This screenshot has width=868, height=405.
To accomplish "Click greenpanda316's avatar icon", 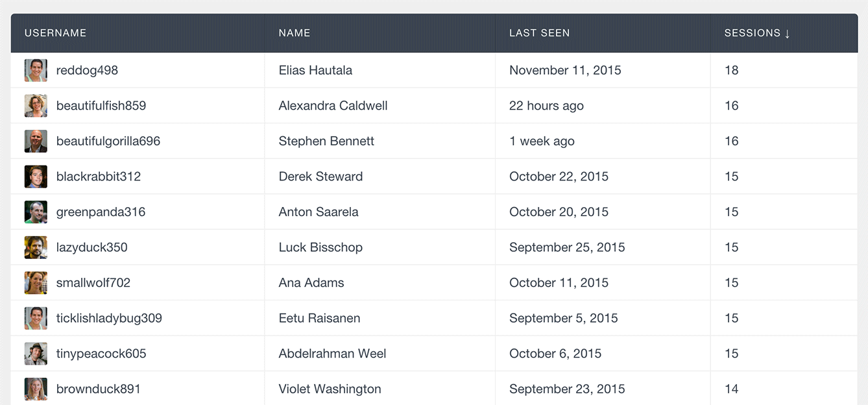I will tap(36, 212).
